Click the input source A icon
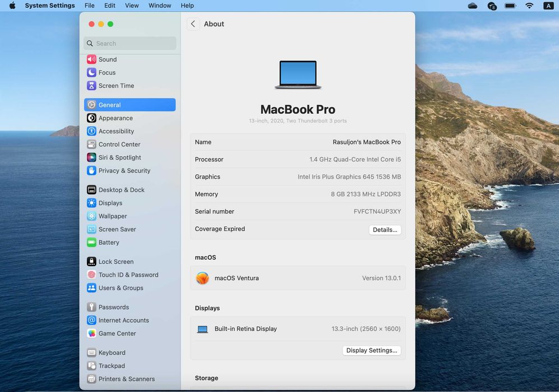Image resolution: width=559 pixels, height=392 pixels. 548,6
